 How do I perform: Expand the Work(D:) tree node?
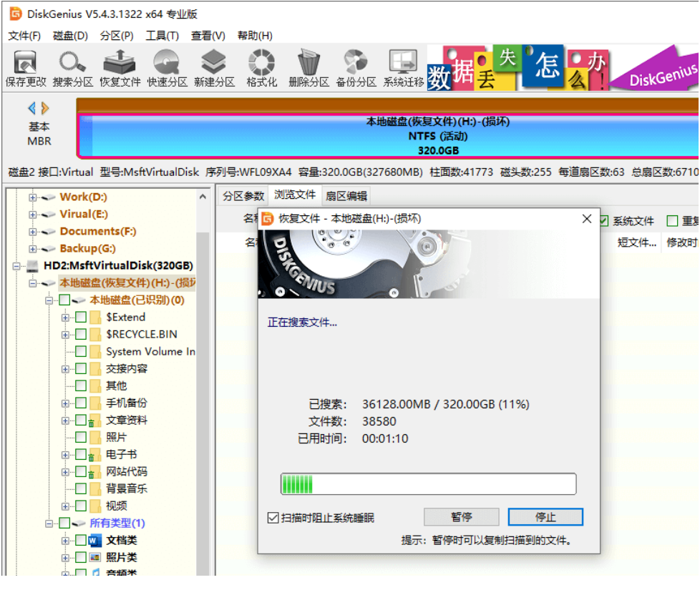click(32, 197)
